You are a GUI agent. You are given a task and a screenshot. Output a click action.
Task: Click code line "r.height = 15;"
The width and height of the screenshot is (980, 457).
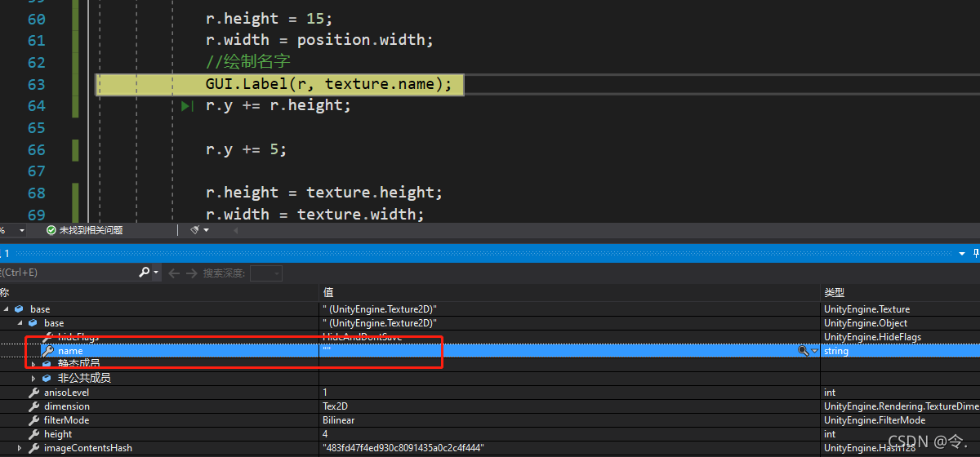[x=269, y=19]
